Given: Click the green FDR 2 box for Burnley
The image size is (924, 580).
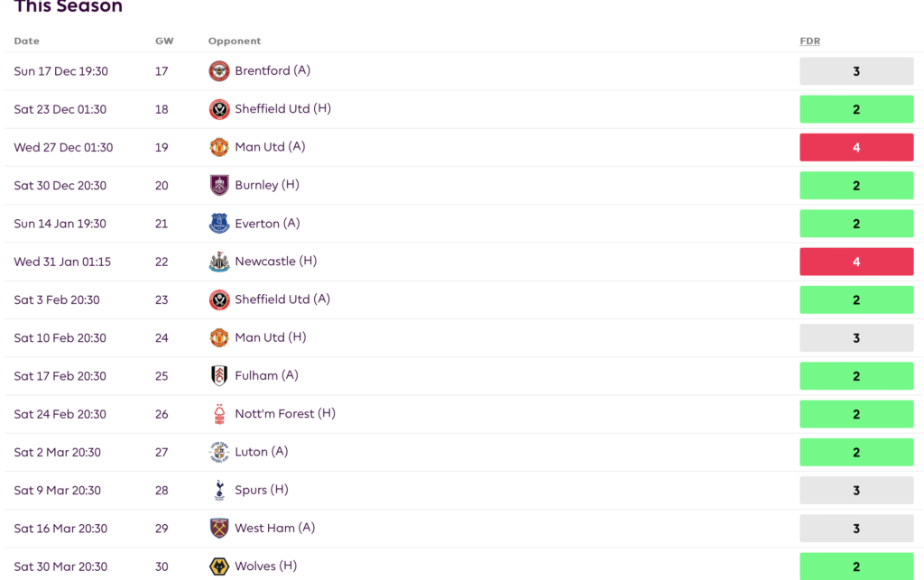Looking at the screenshot, I should coord(856,186).
